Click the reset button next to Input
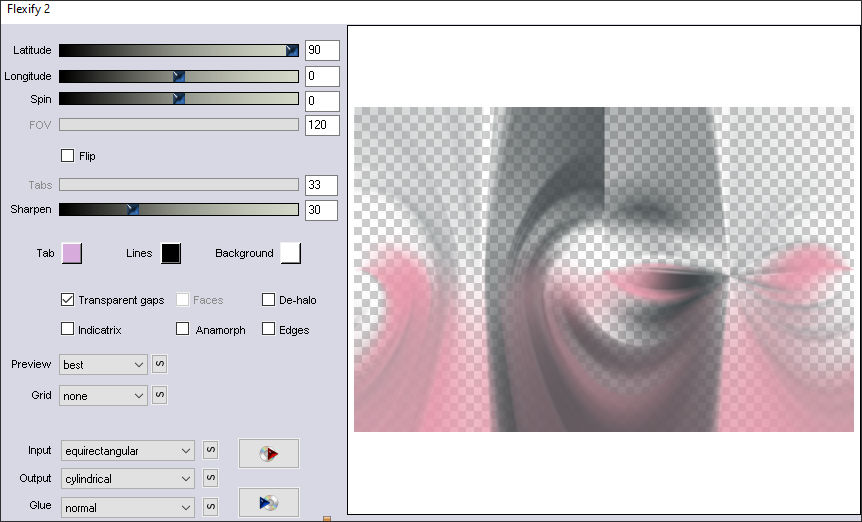The width and height of the screenshot is (862, 522). tap(211, 450)
